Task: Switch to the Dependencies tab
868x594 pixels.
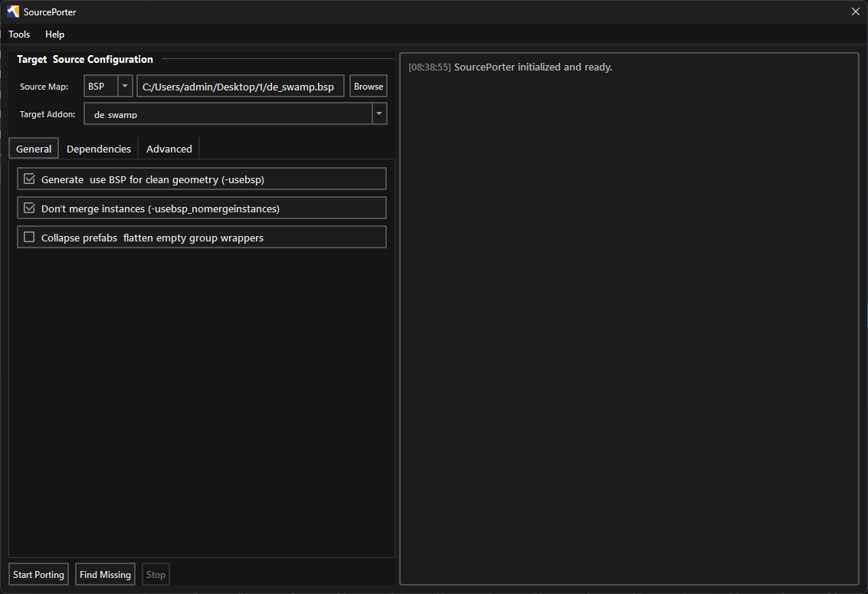Action: pos(99,149)
